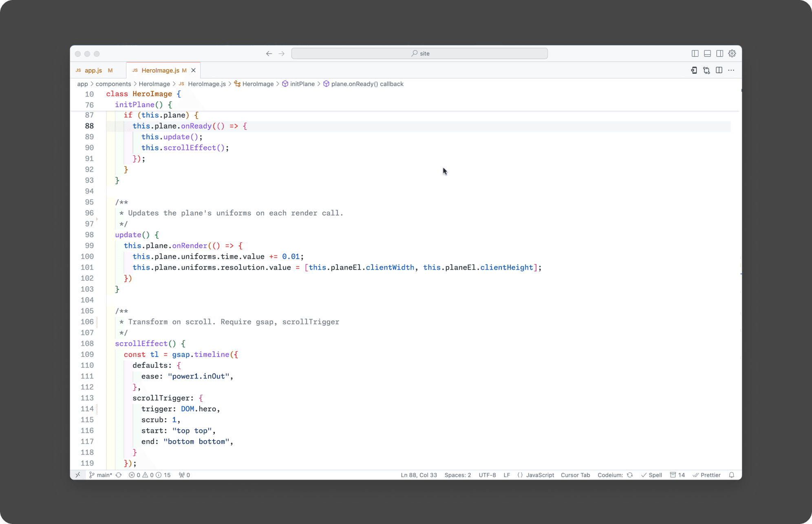812x524 pixels.
Task: Click the synchronize changes icon next to main*
Action: (118, 475)
